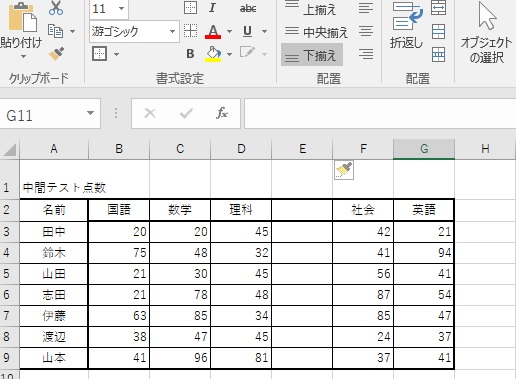Click the name cell 伊藤
516x379 pixels.
54,316
